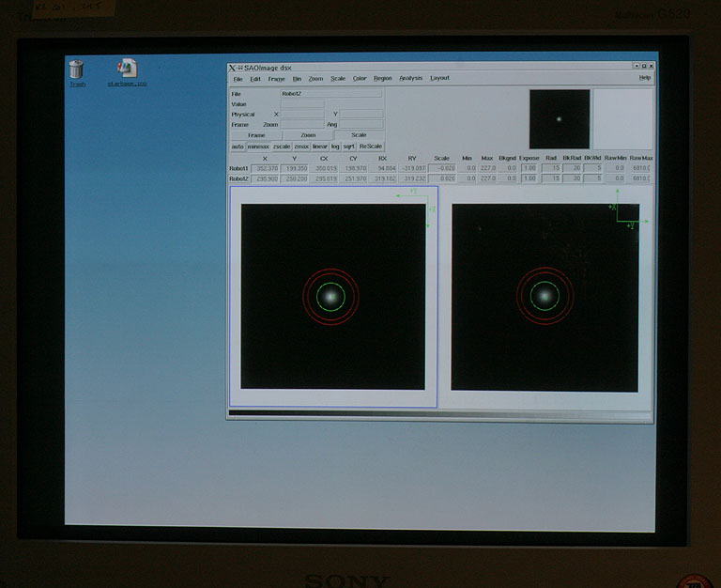
Task: Click the star inside right frame's green circle
Action: (544, 297)
